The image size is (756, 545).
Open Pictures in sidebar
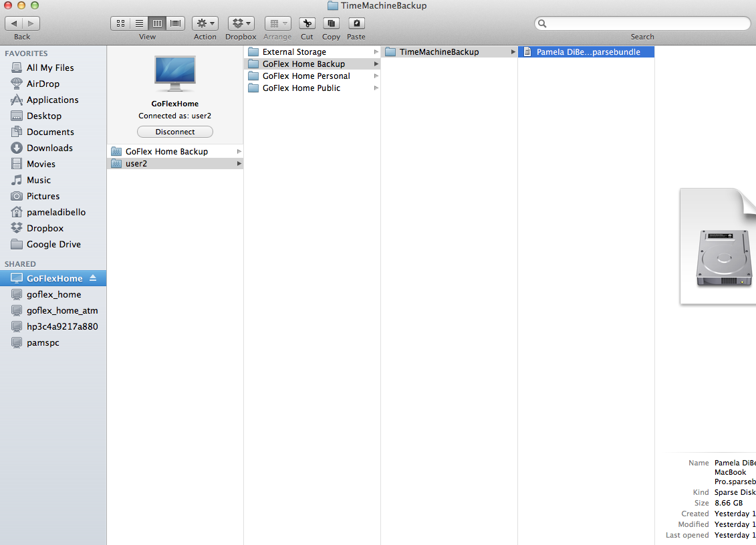[x=53, y=196]
